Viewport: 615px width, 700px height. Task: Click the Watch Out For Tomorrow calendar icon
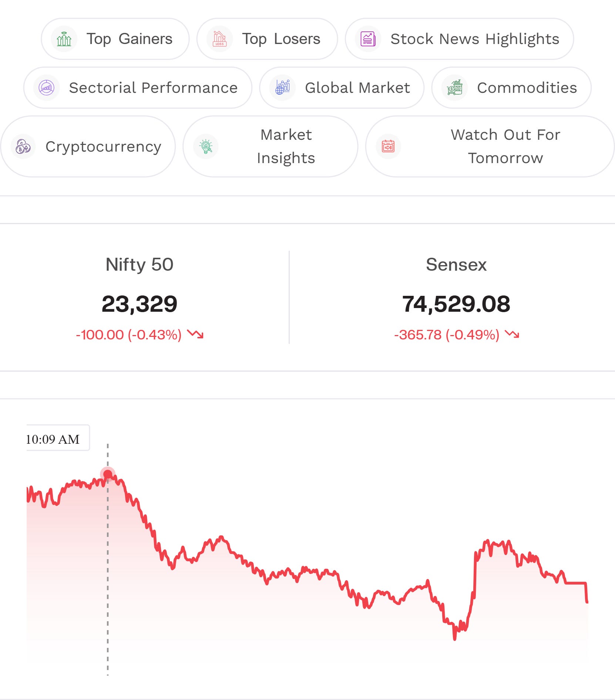(x=388, y=146)
